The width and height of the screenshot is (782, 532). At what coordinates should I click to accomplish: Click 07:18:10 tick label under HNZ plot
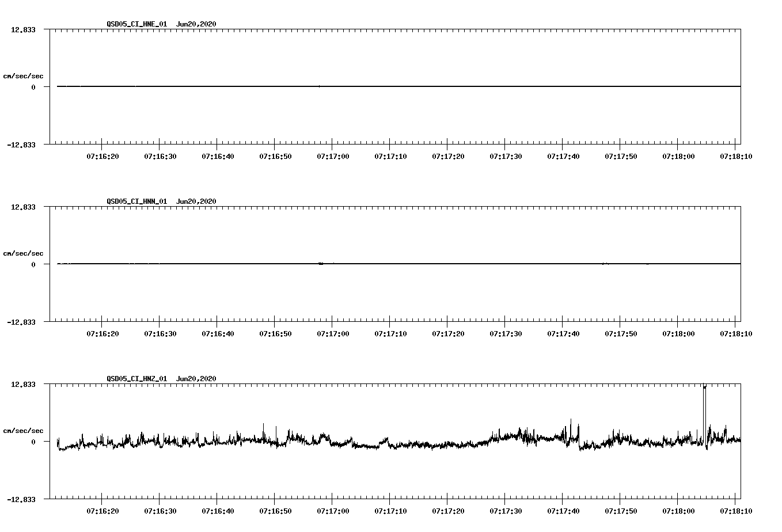(x=736, y=511)
